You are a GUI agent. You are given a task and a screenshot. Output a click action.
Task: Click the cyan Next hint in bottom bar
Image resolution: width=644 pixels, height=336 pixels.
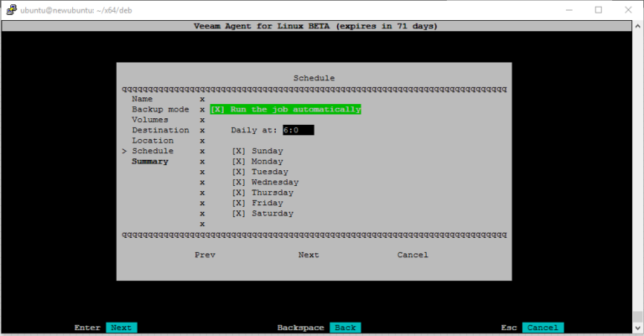tap(121, 328)
